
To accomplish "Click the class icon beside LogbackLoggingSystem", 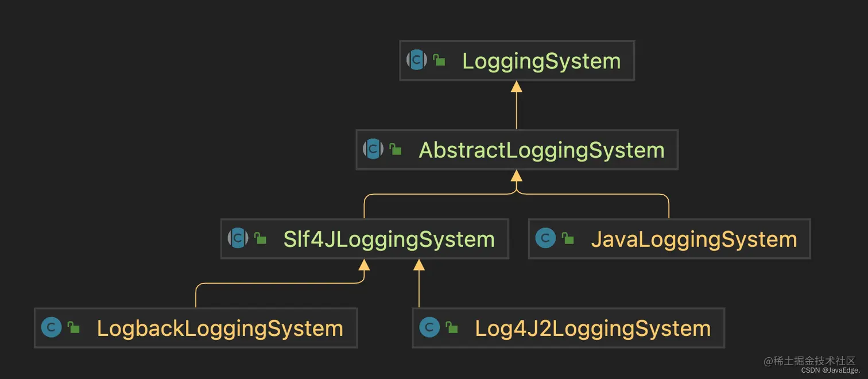I will click(52, 327).
